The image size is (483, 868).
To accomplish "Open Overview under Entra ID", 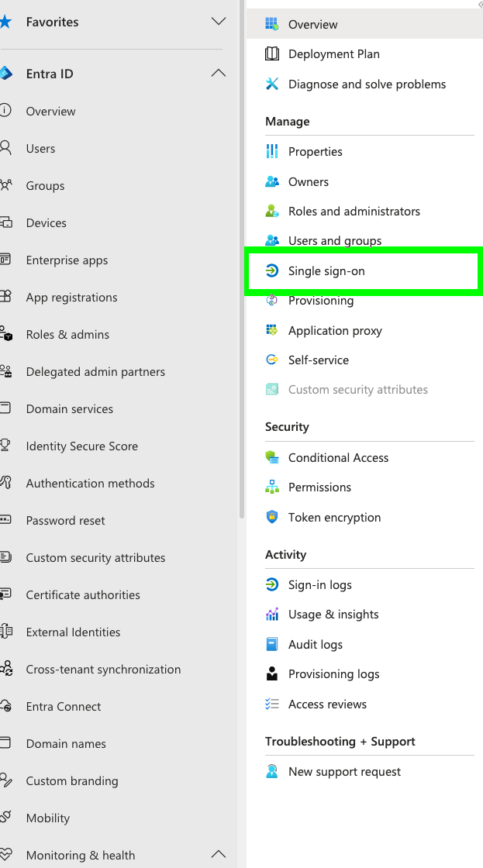I will (x=50, y=111).
